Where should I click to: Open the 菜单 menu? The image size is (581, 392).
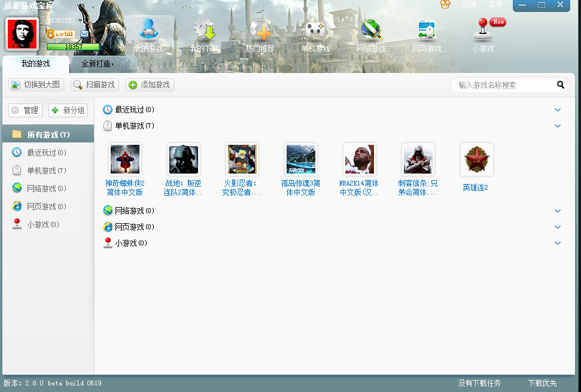495,4
